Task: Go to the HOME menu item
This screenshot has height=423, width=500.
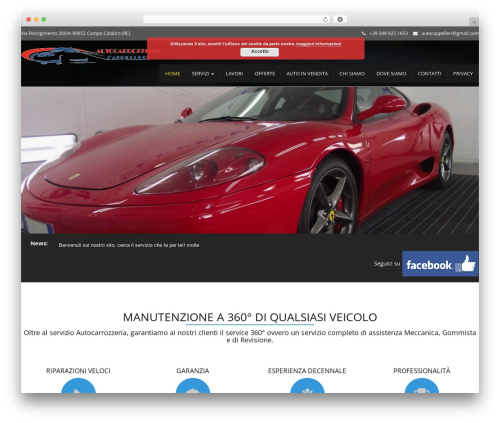Action: pyautogui.click(x=172, y=74)
